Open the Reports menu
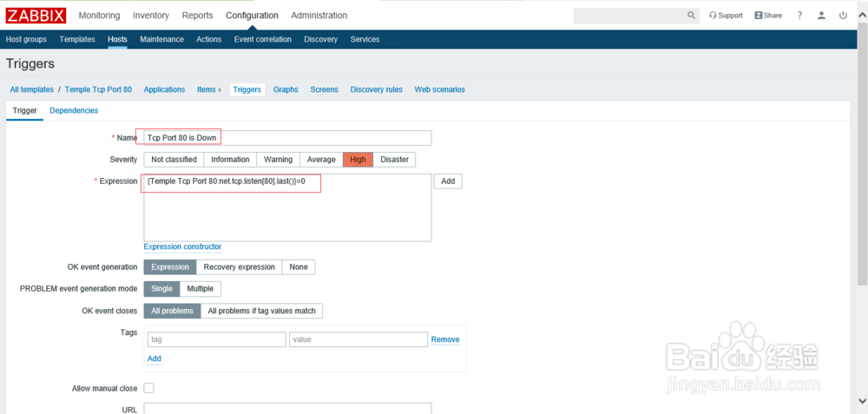The width and height of the screenshot is (868, 414). click(x=198, y=16)
